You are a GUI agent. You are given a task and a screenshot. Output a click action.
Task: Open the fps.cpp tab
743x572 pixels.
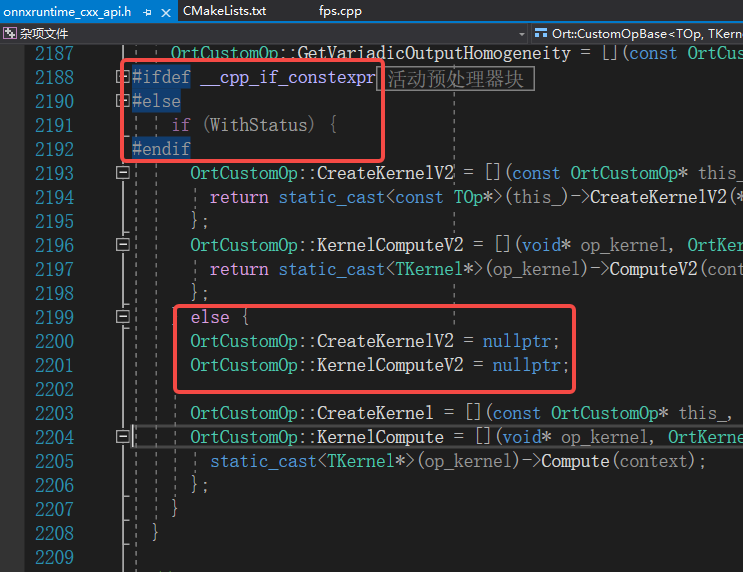[x=340, y=11]
